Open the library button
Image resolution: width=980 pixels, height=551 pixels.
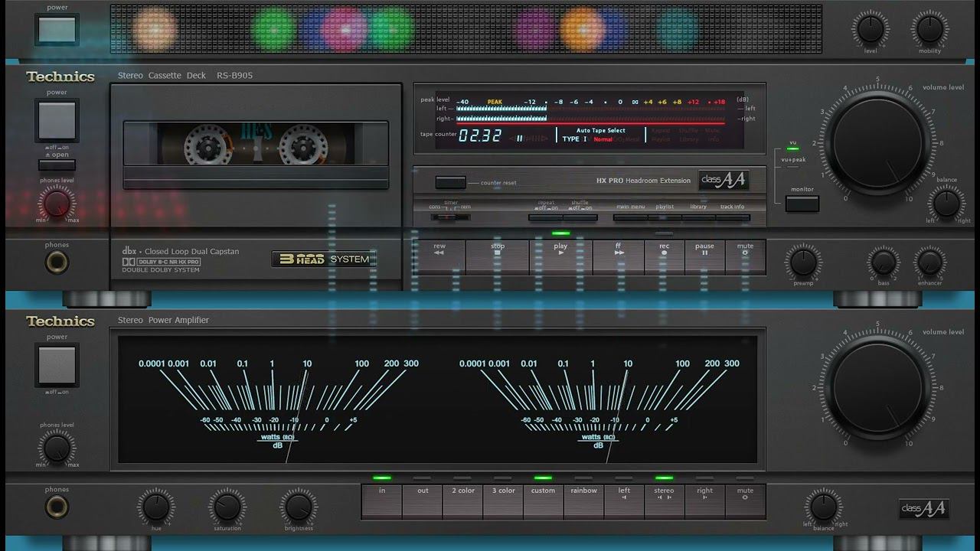698,217
